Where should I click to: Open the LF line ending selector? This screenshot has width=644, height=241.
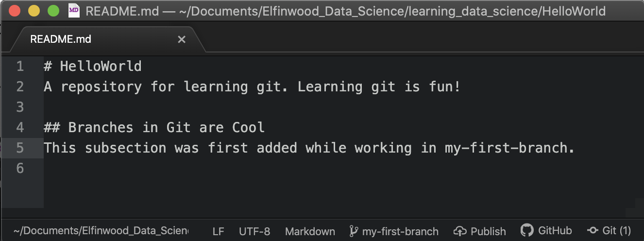(218, 231)
